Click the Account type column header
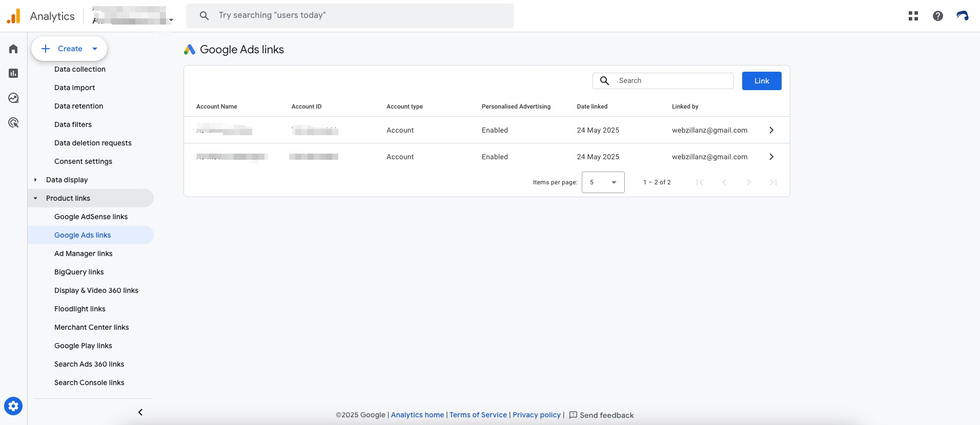Image resolution: width=980 pixels, height=425 pixels. pos(405,107)
